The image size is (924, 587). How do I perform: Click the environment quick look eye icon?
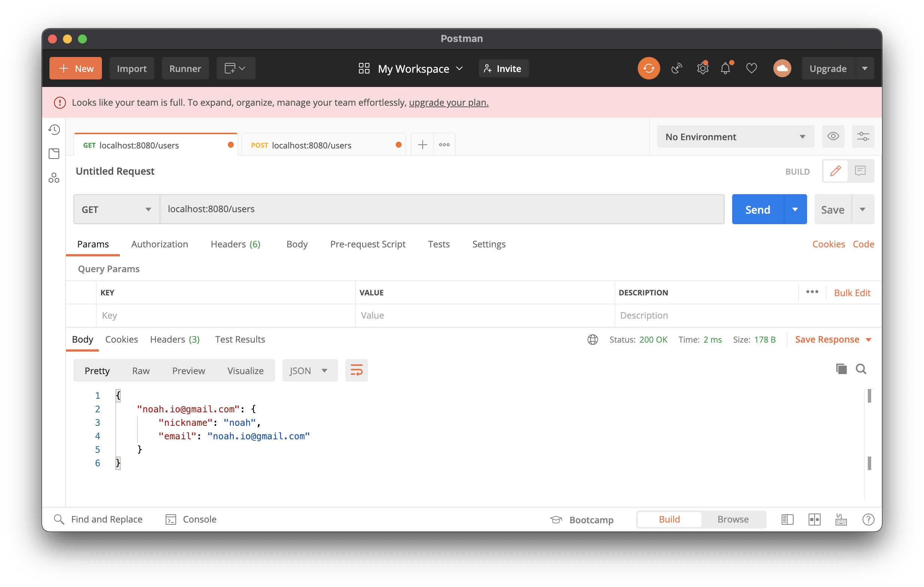[833, 136]
